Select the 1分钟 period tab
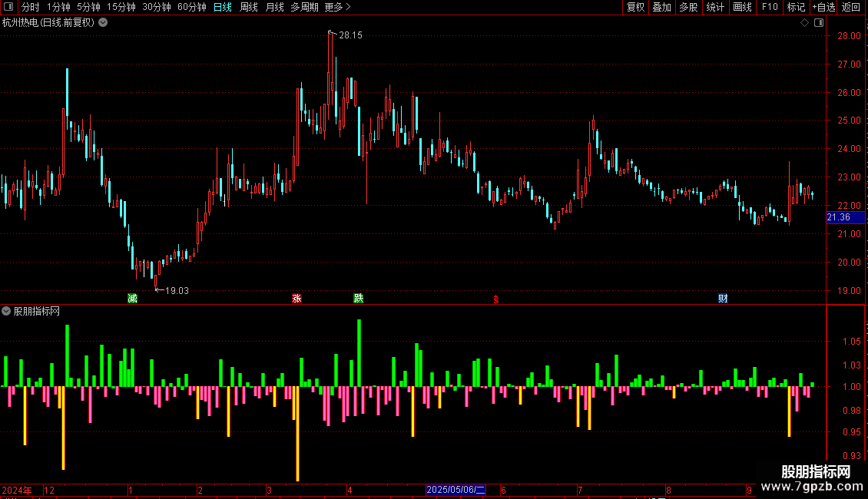 [58, 7]
